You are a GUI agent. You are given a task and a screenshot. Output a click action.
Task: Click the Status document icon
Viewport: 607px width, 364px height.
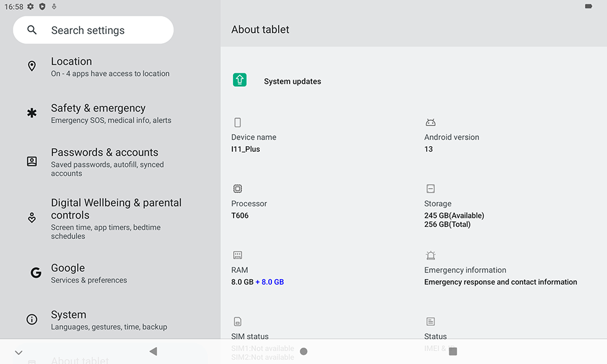coord(430,322)
